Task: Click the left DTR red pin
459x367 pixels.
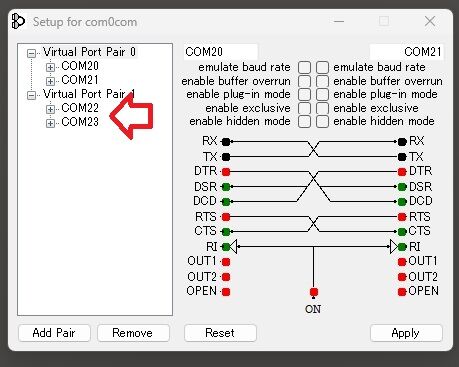Action: pyautogui.click(x=226, y=172)
